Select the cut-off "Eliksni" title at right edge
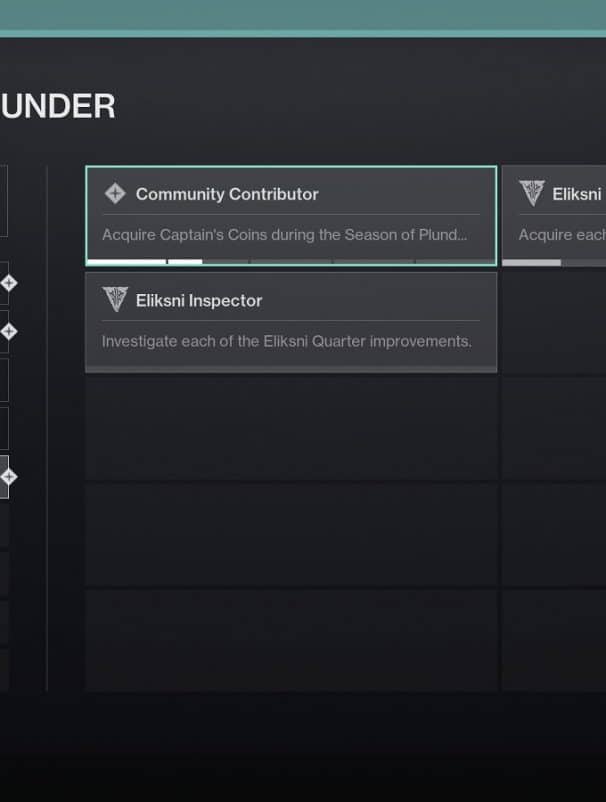Image resolution: width=606 pixels, height=802 pixels. coord(577,194)
